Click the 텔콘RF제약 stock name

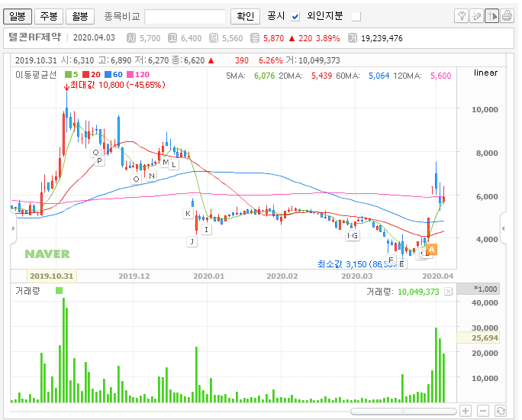[34, 37]
